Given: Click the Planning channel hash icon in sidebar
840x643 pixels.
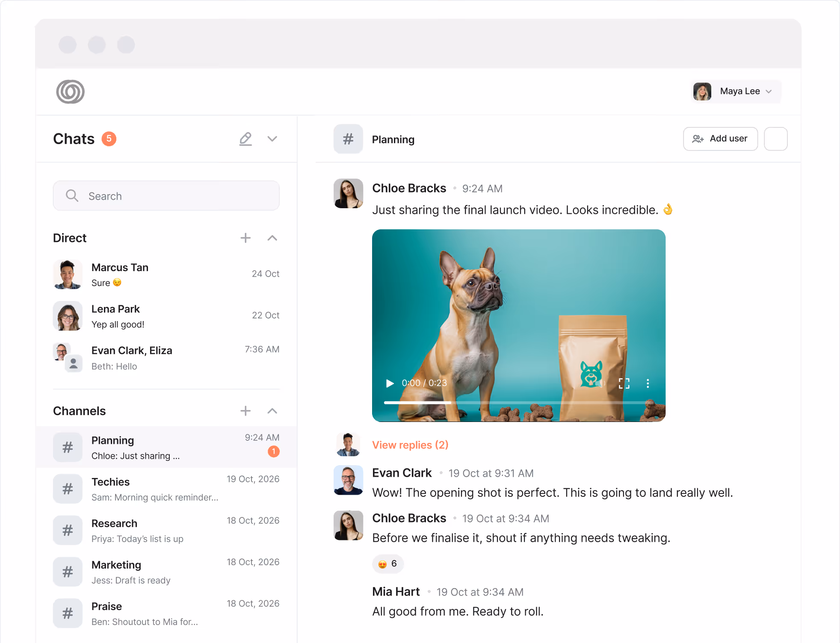Looking at the screenshot, I should 68,447.
